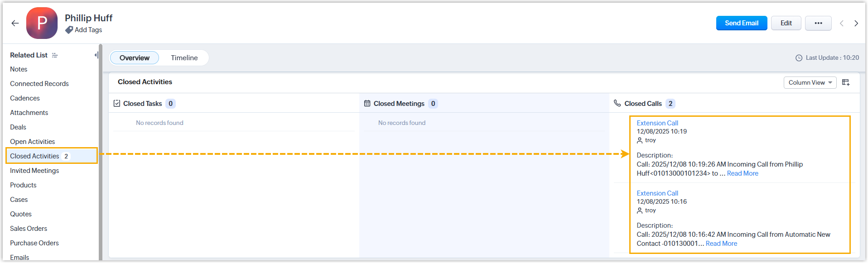Image resolution: width=868 pixels, height=263 pixels.
Task: Switch to the Timeline tab
Action: (x=184, y=58)
